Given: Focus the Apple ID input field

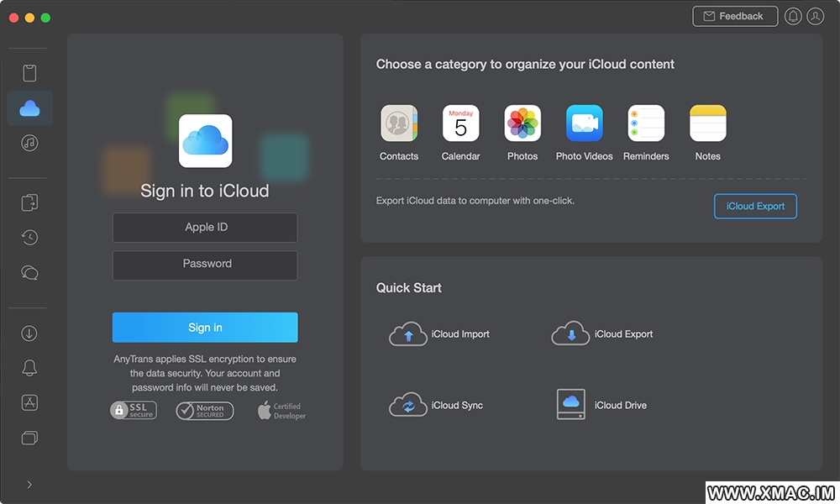Looking at the screenshot, I should 205,228.
